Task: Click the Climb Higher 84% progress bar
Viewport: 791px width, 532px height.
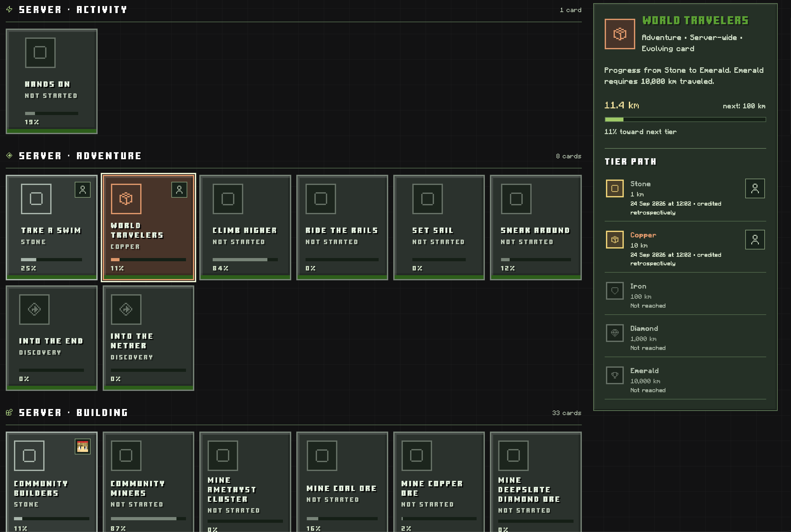Action: click(x=245, y=260)
